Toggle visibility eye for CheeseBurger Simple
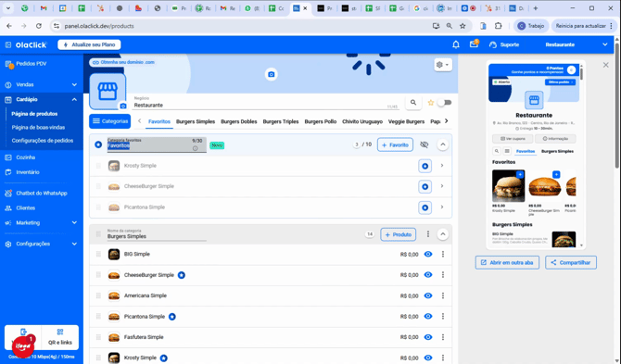Viewport: 621px width, 364px height. [x=428, y=274]
